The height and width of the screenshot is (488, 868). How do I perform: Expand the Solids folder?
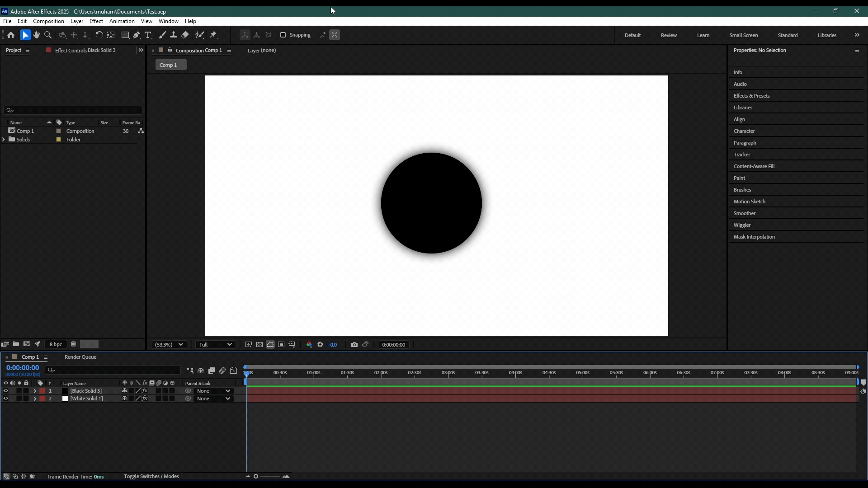(x=4, y=140)
